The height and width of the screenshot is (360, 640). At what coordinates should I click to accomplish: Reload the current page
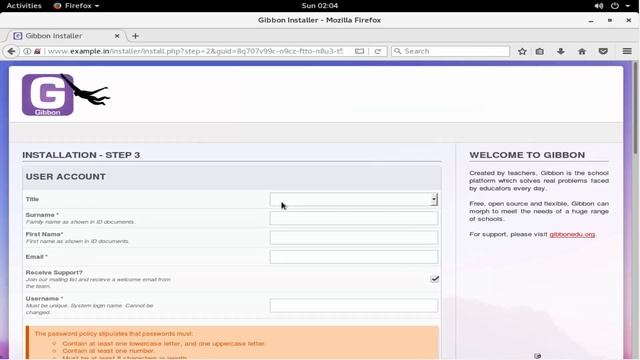click(378, 51)
